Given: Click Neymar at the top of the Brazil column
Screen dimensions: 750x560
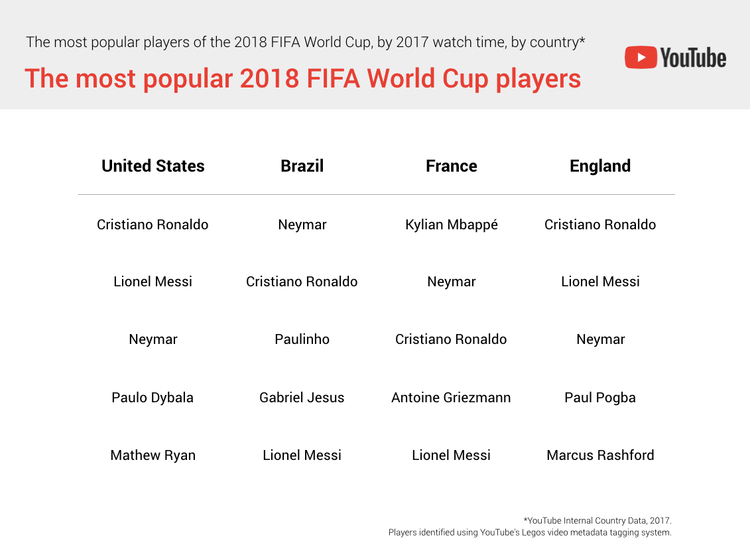Looking at the screenshot, I should pos(302,225).
